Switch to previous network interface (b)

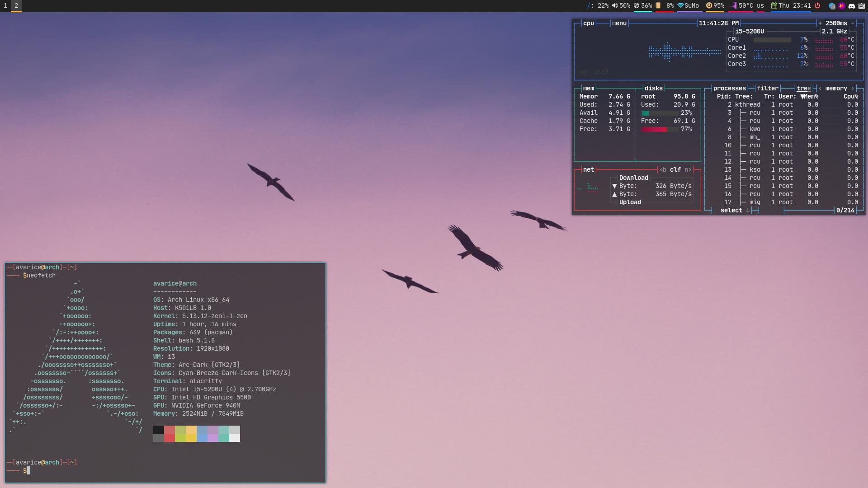point(663,170)
